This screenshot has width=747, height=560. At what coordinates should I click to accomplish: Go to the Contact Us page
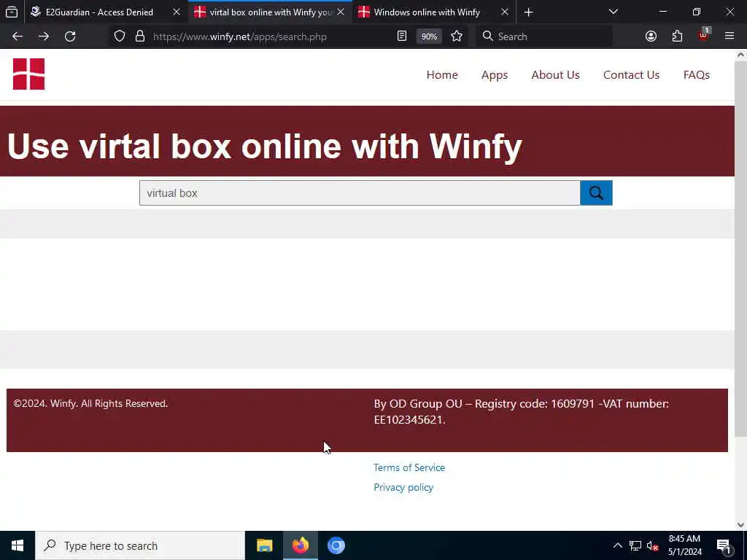coord(631,75)
